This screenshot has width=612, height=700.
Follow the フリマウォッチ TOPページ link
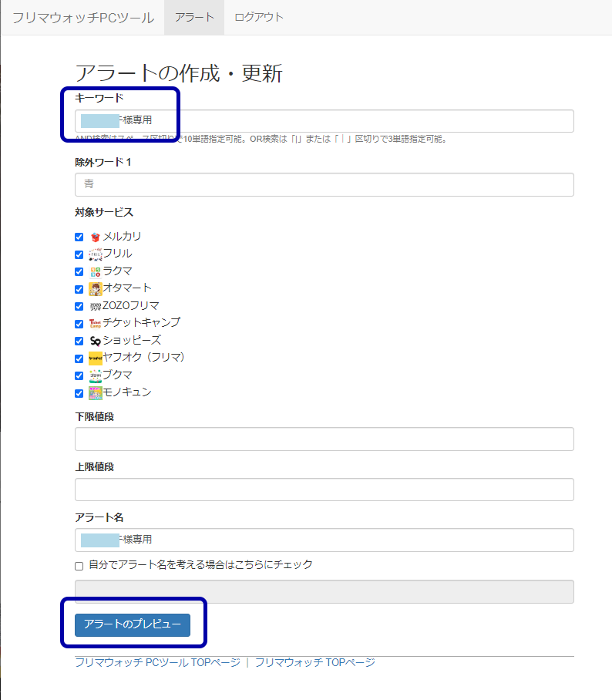click(314, 662)
